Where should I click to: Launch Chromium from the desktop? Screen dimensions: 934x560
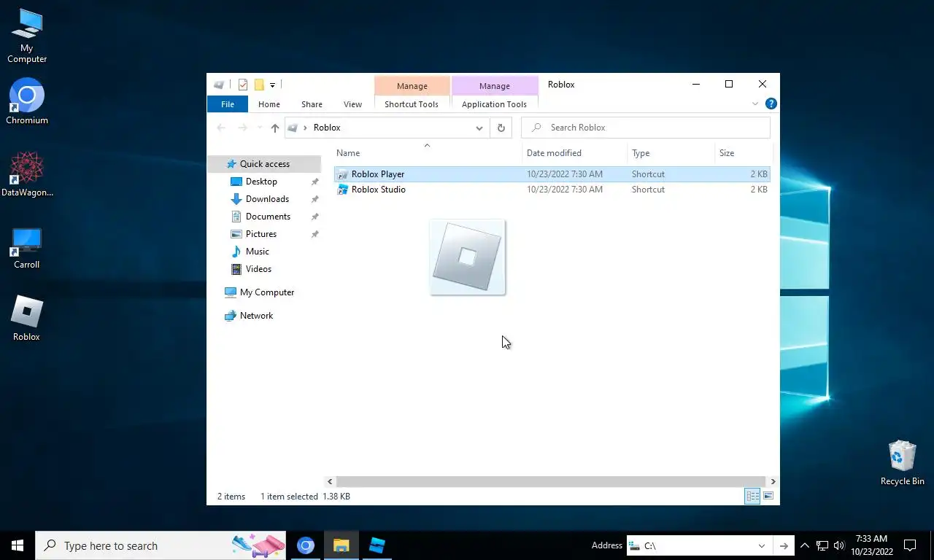[x=27, y=101]
